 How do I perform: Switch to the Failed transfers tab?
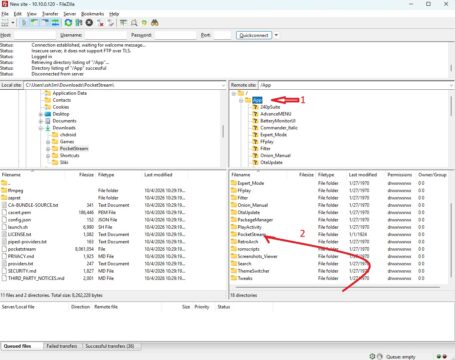pyautogui.click(x=62, y=346)
